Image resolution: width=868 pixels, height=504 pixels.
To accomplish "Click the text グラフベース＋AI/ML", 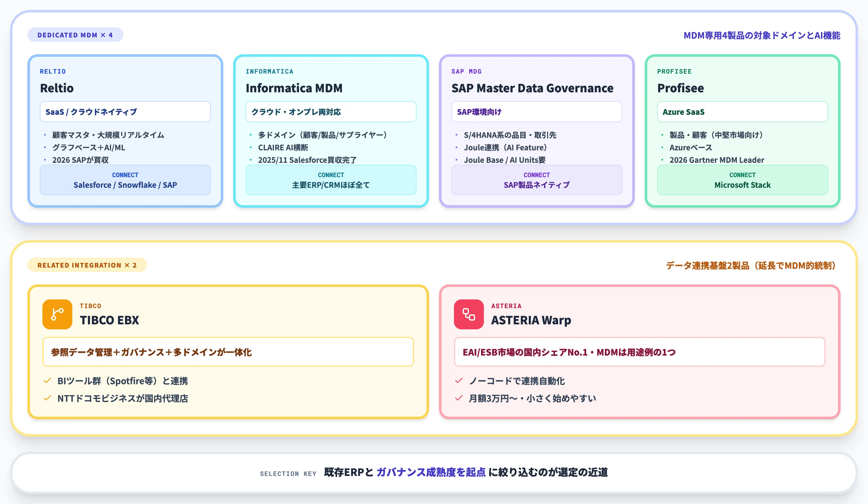I will point(89,148).
